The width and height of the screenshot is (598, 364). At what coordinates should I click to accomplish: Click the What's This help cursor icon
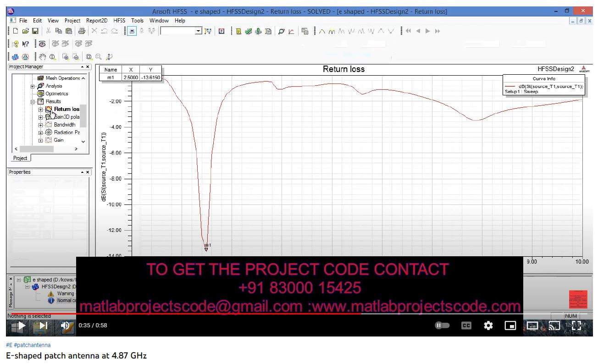coord(26,44)
